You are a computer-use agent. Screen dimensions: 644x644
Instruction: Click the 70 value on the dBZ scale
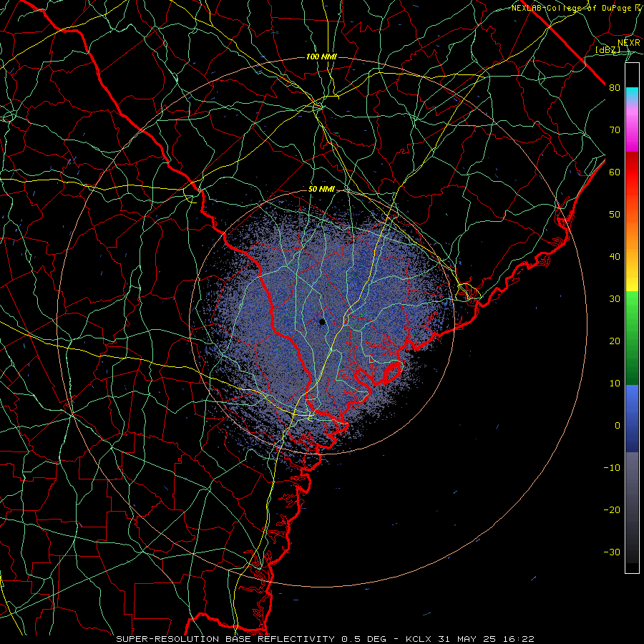615,130
